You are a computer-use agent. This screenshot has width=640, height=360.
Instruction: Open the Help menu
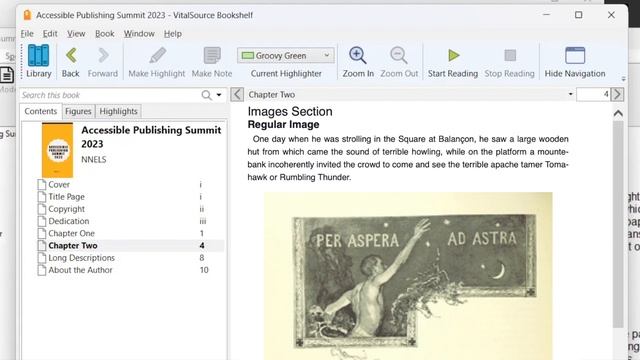(173, 34)
